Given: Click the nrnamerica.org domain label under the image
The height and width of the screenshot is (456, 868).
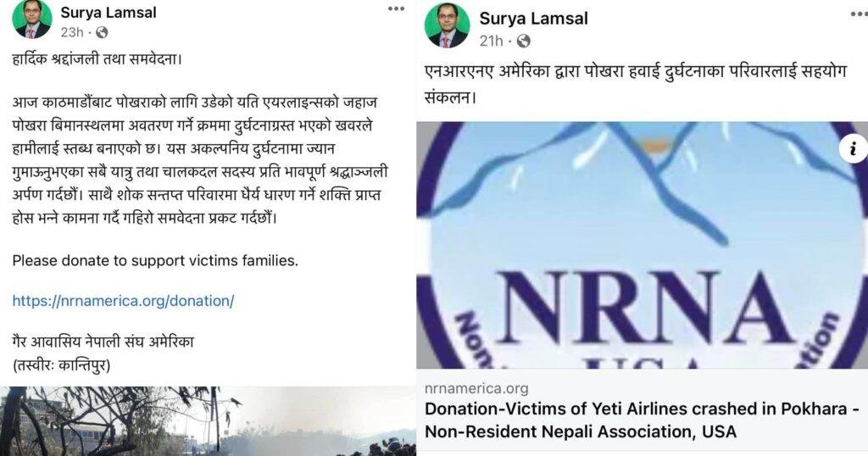Looking at the screenshot, I should coord(476,388).
